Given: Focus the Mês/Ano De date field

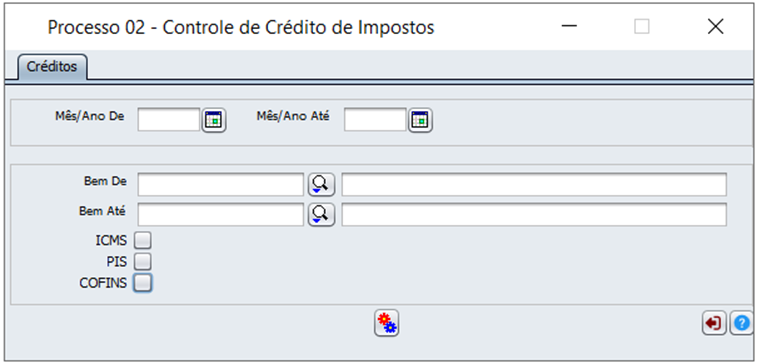Looking at the screenshot, I should pyautogui.click(x=168, y=119).
